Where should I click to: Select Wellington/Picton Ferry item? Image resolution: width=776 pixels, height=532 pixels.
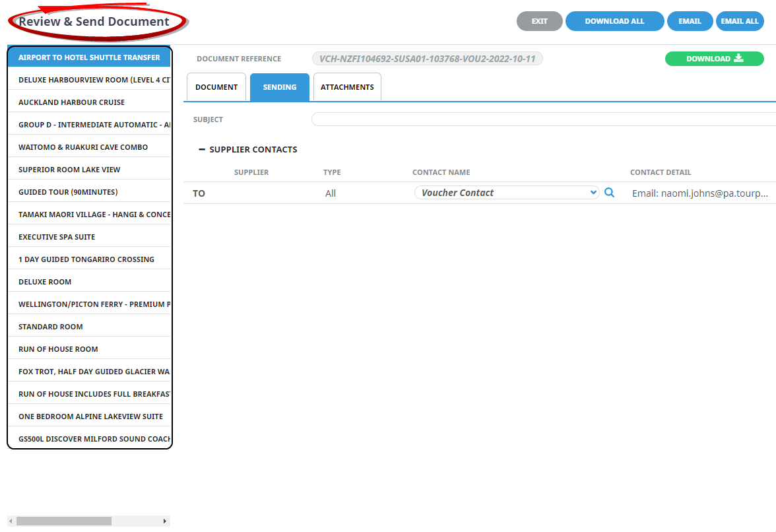point(89,304)
